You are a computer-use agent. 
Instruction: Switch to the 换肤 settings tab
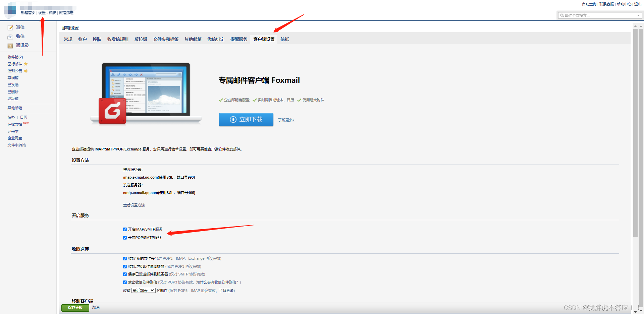point(97,39)
